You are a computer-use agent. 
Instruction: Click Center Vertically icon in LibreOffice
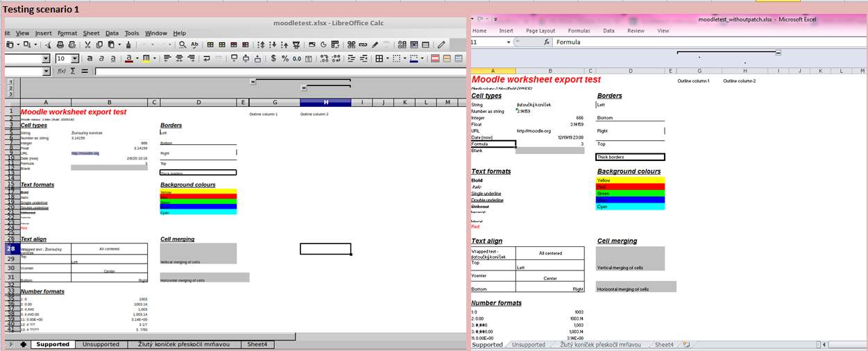246,58
